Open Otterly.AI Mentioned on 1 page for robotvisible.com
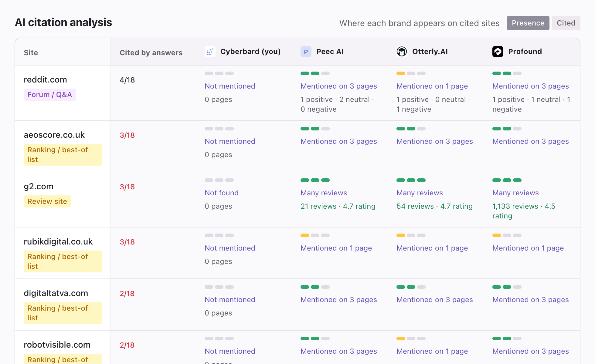 432,351
